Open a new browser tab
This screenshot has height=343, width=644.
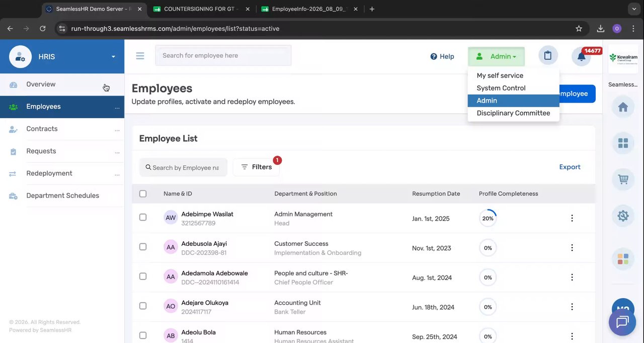click(372, 9)
